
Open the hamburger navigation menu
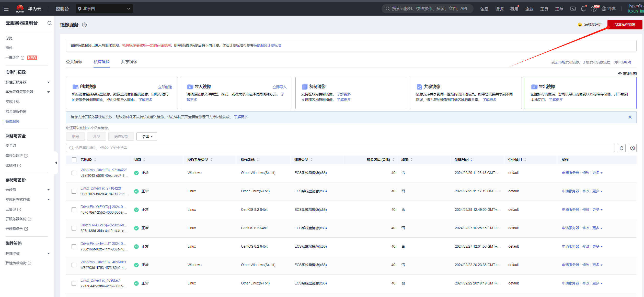(6, 9)
